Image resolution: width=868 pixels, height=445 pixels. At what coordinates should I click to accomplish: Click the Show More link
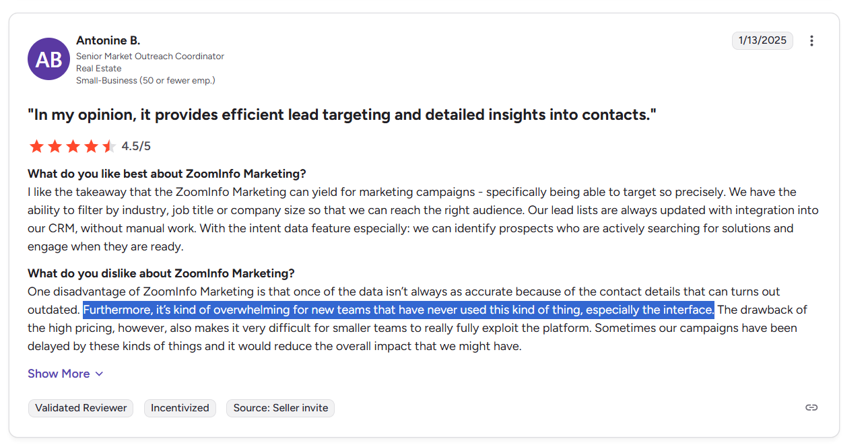click(x=65, y=374)
